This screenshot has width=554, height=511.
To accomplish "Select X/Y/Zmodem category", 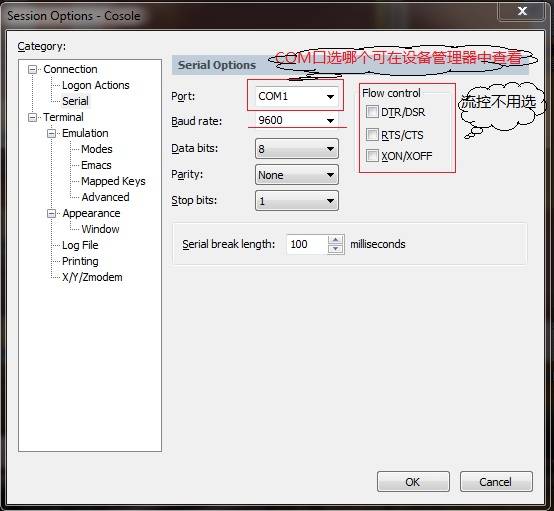I will tap(92, 277).
